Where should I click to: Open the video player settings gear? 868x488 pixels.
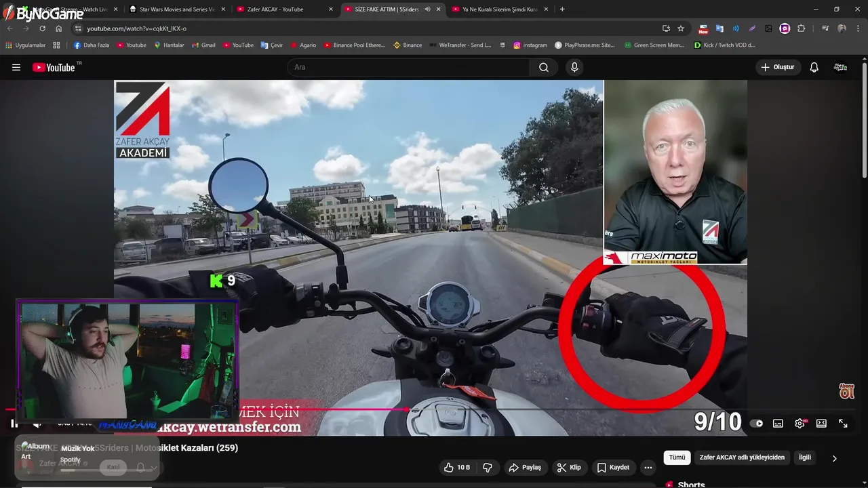click(x=800, y=424)
